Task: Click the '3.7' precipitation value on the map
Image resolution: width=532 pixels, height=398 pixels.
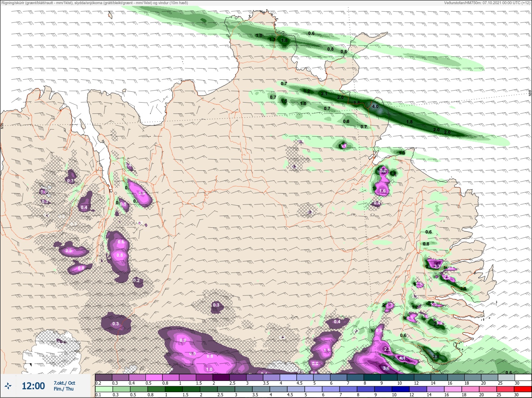Action: (437, 265)
